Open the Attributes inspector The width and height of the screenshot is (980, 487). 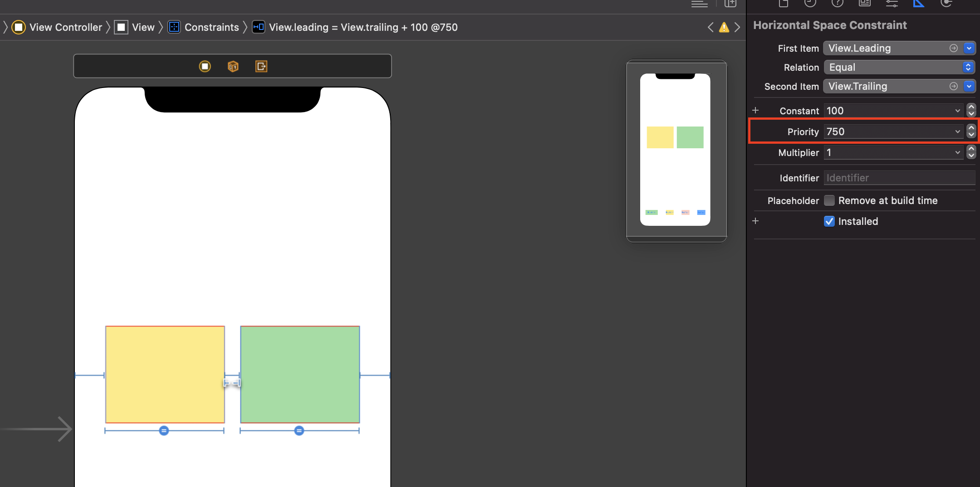click(x=891, y=4)
